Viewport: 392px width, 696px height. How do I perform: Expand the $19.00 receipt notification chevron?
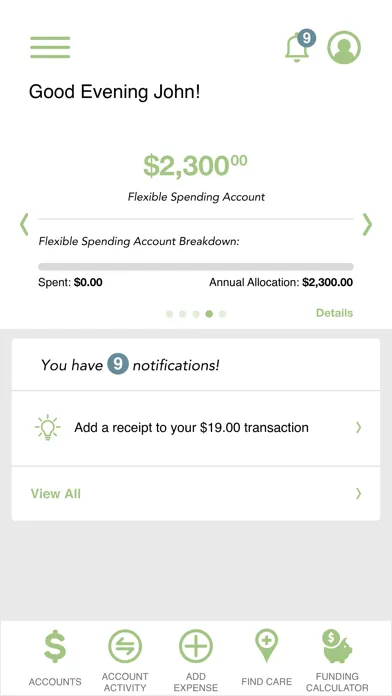pyautogui.click(x=359, y=427)
